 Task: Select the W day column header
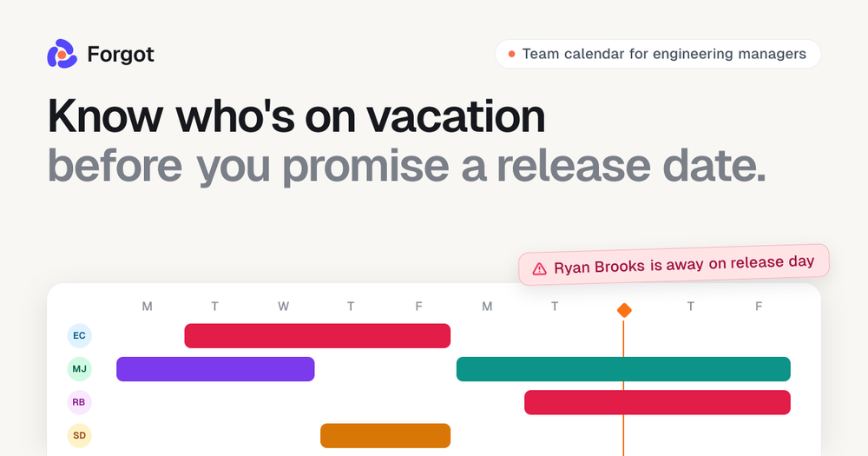pyautogui.click(x=283, y=307)
